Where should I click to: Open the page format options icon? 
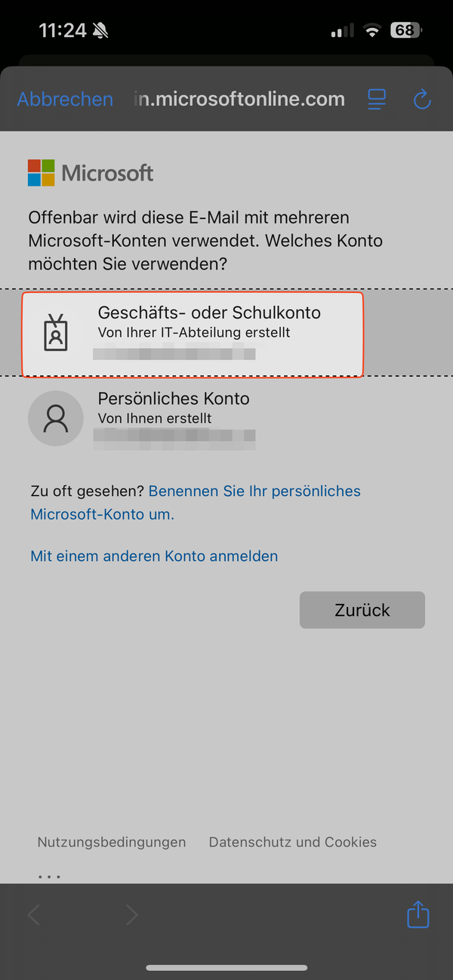[376, 99]
